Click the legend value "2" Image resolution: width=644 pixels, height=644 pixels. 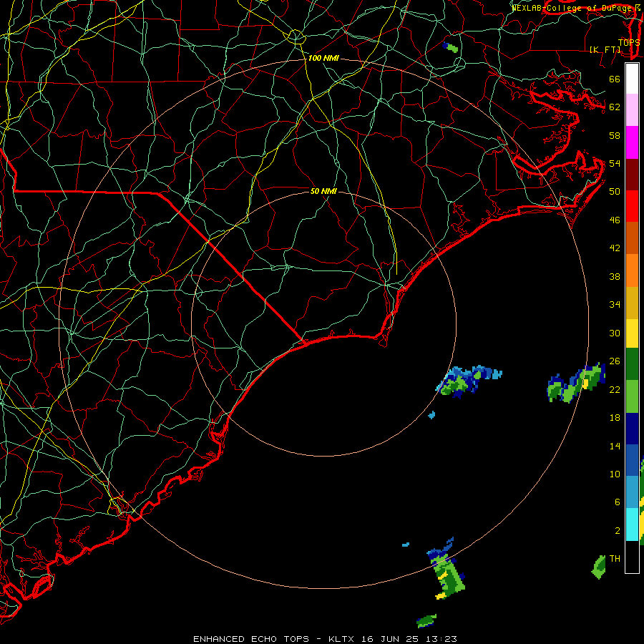tap(617, 531)
